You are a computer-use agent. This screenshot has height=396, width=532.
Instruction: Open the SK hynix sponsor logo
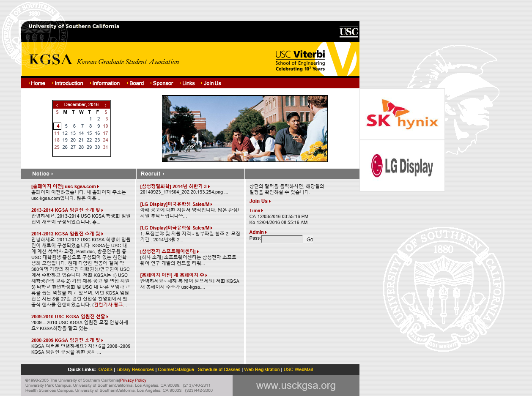point(402,114)
